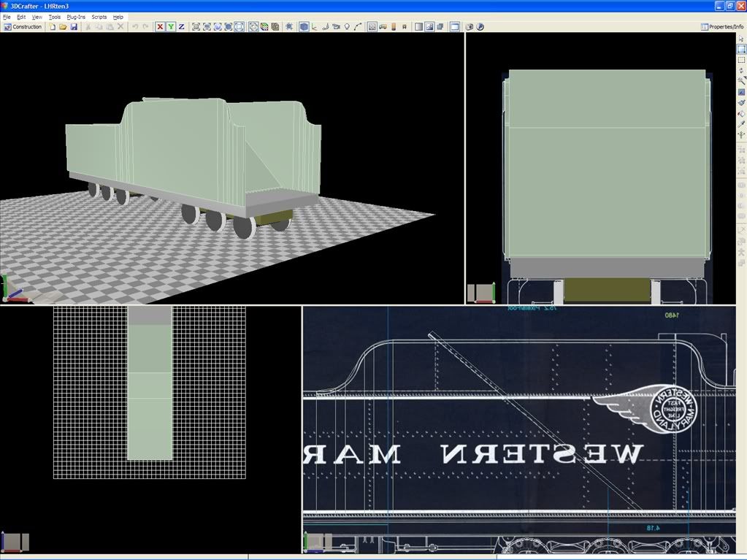
Task: Select the arrow pointer tool
Action: click(x=741, y=39)
